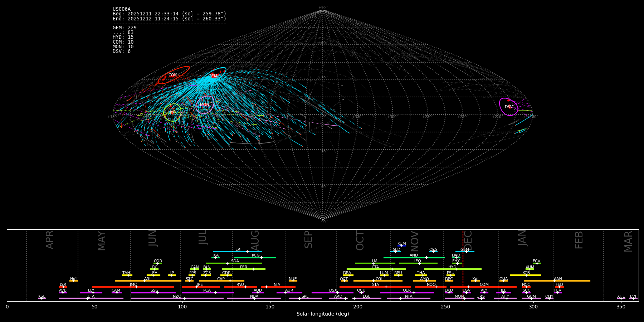
Task: Click the 200 tick label on the longitude axis
Action: coord(358,307)
